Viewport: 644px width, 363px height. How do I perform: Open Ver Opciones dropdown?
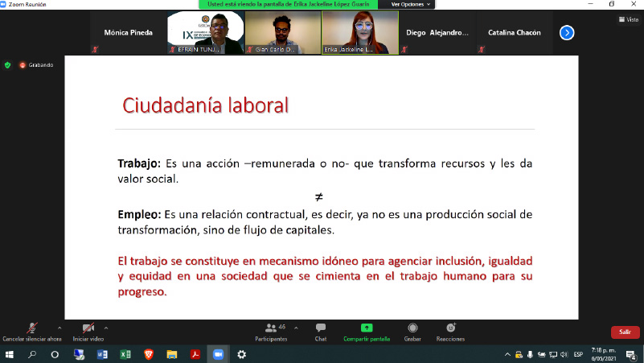click(410, 4)
